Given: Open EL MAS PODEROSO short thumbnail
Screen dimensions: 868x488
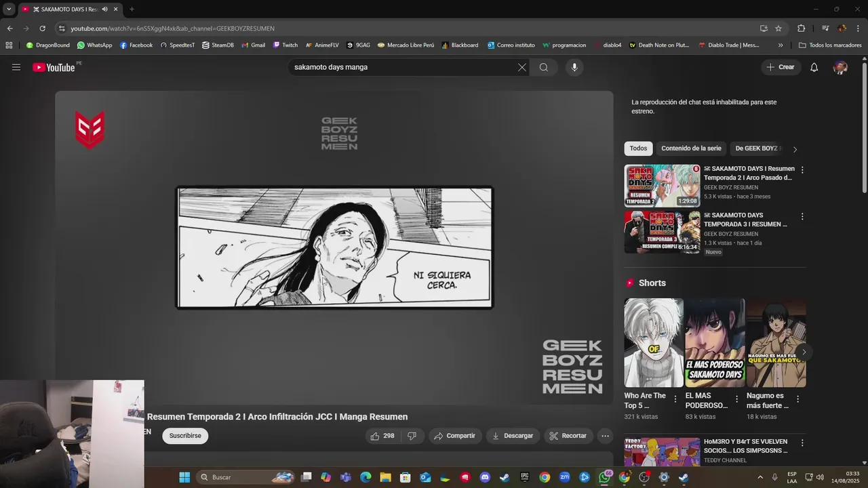Looking at the screenshot, I should (x=715, y=343).
